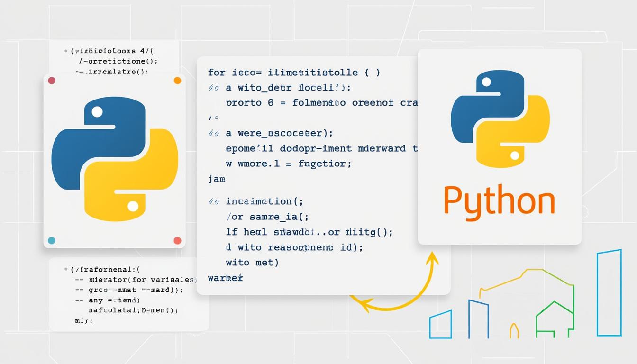Toggle the red dot on the card's top-left corner
The height and width of the screenshot is (364, 637).
click(51, 80)
